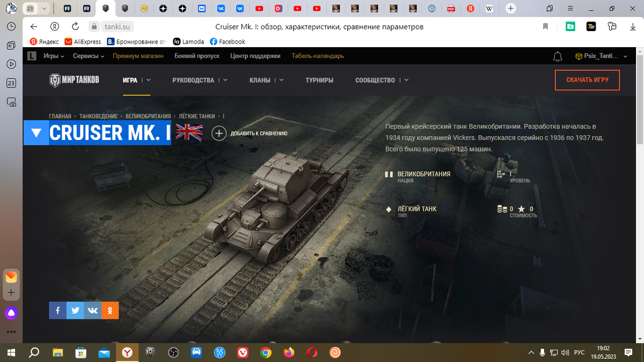Expand the ИГРА submenu chevron
Image resolution: width=644 pixels, height=362 pixels.
coord(149,80)
